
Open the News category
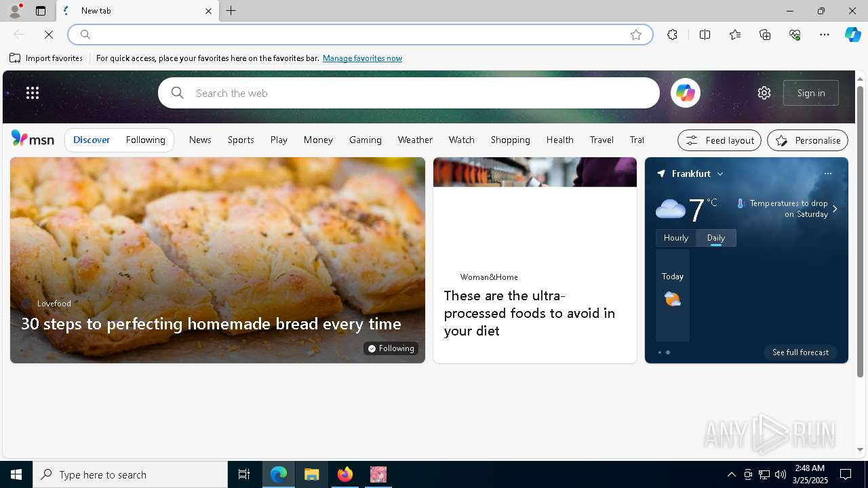pyautogui.click(x=200, y=140)
